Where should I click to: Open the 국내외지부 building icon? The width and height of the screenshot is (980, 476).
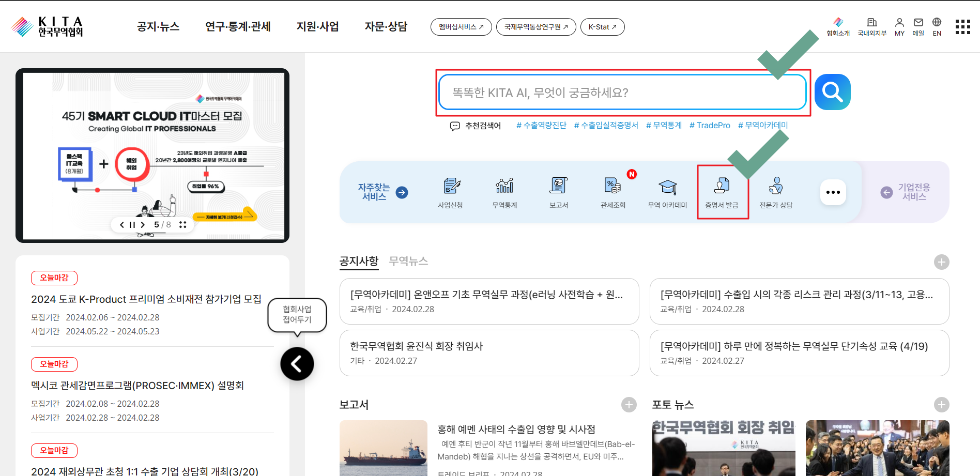[872, 27]
